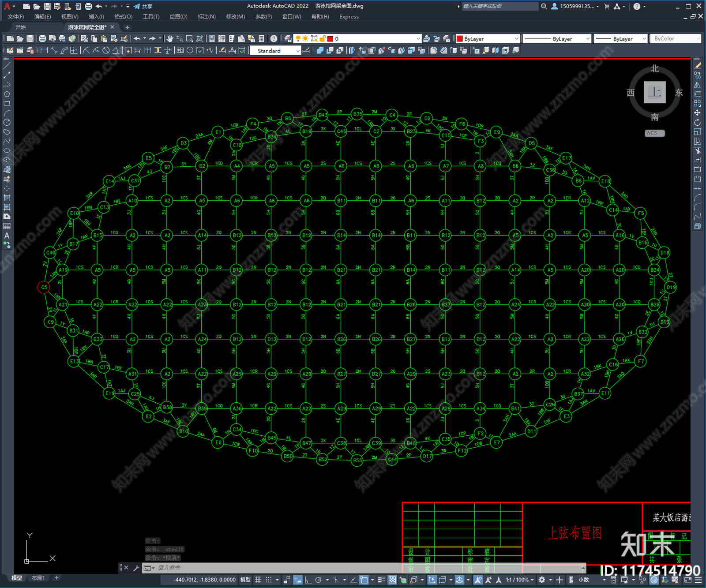Toggle Ortho mode in status bar

308,580
